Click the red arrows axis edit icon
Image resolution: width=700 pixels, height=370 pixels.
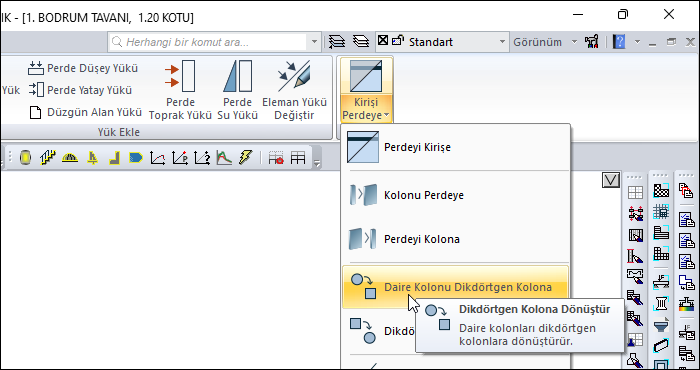[635, 213]
